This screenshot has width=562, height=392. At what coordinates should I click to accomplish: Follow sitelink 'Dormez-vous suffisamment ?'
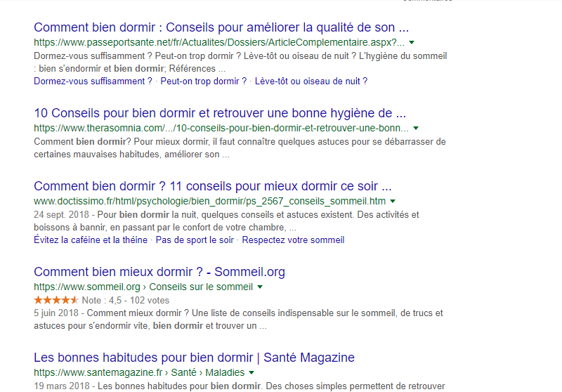coord(93,81)
